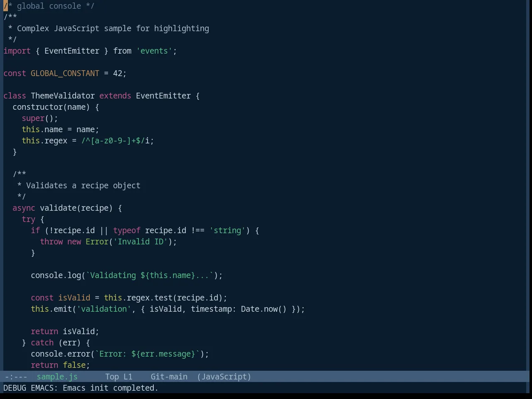
Task: Click the 'string' string literal
Action: [227, 230]
